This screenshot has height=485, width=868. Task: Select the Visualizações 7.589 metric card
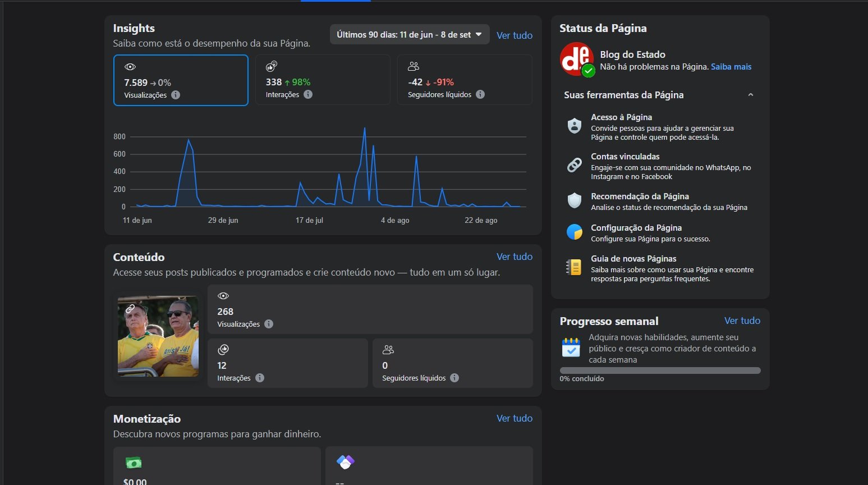point(181,80)
